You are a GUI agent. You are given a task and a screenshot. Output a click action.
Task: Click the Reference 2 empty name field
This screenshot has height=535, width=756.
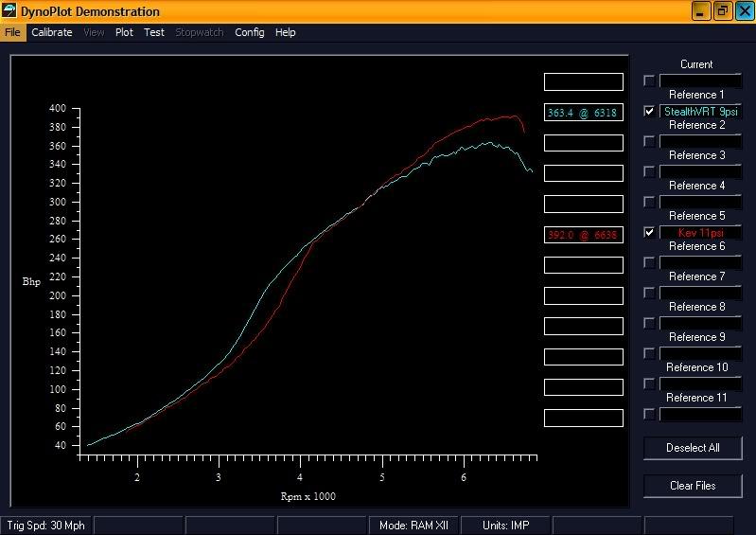[700, 142]
